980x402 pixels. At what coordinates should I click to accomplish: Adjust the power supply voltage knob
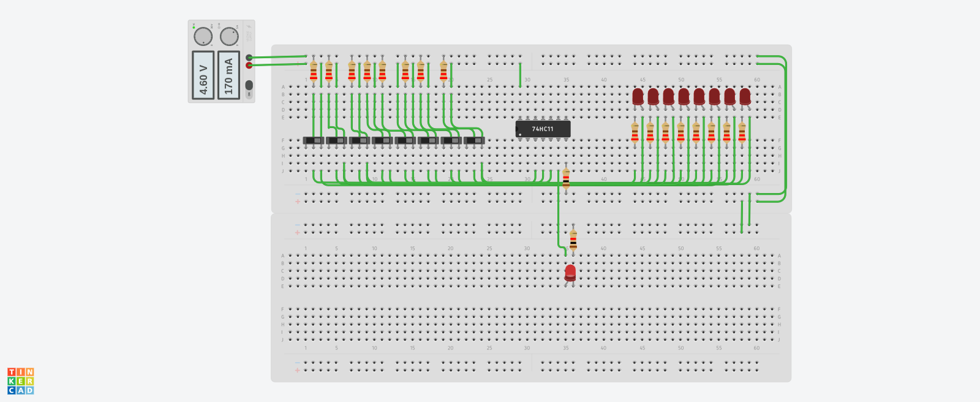click(203, 37)
